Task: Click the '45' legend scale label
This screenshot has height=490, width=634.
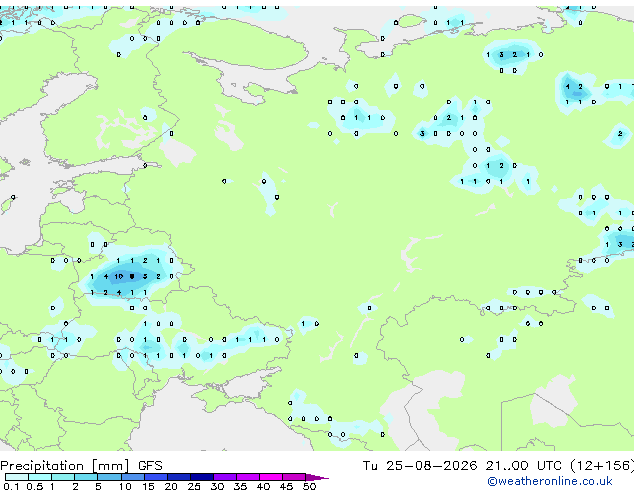Action: coord(287,486)
